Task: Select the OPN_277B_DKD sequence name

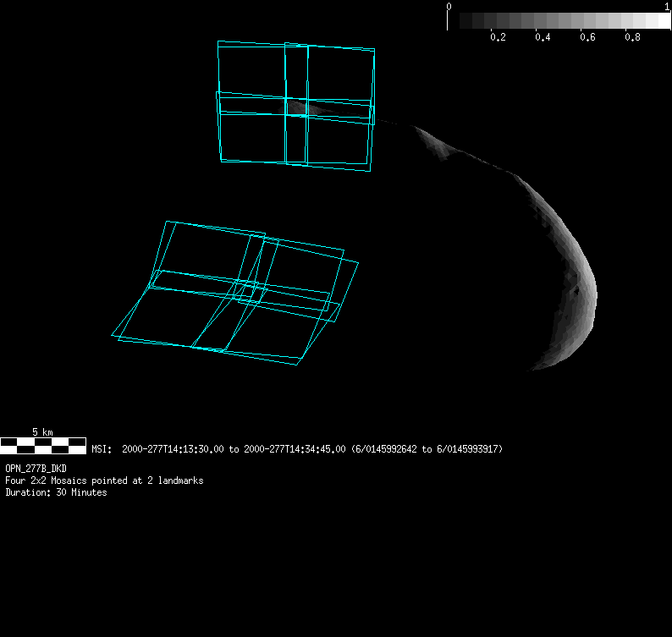Action: pyautogui.click(x=36, y=468)
